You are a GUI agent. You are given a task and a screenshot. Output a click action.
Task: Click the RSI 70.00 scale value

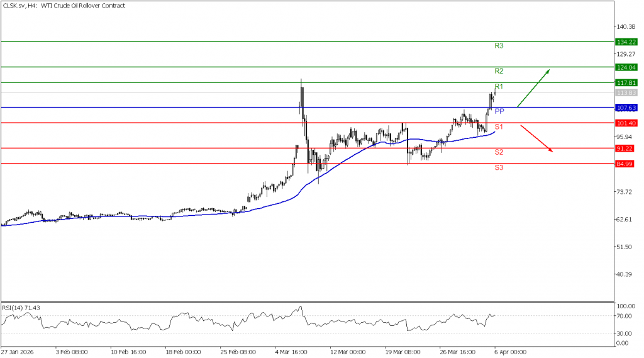[x=625, y=316]
